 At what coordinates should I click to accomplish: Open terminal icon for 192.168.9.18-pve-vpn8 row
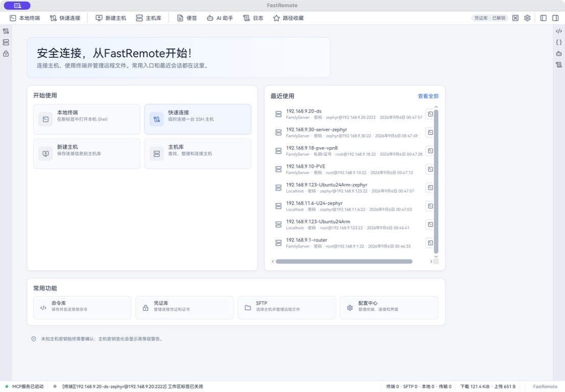pos(430,151)
